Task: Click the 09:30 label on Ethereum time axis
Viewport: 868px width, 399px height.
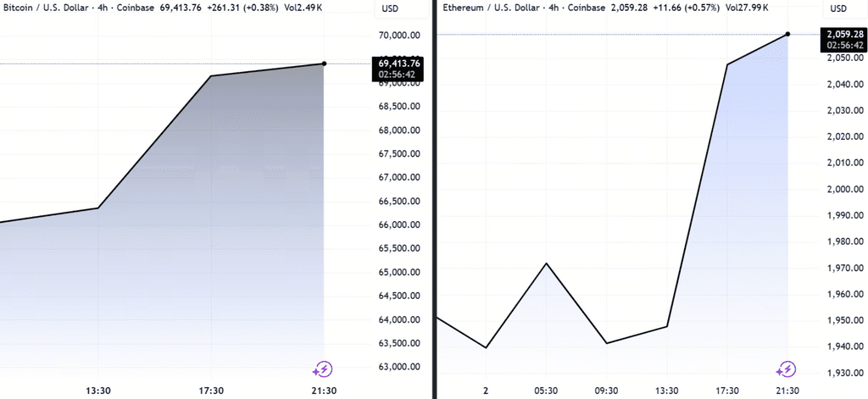Action: tap(606, 390)
